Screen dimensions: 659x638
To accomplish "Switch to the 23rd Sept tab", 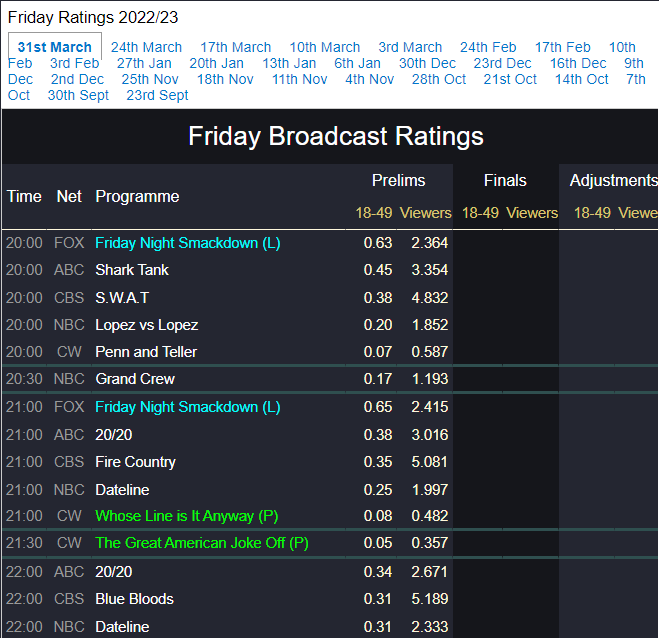I will click(x=157, y=95).
